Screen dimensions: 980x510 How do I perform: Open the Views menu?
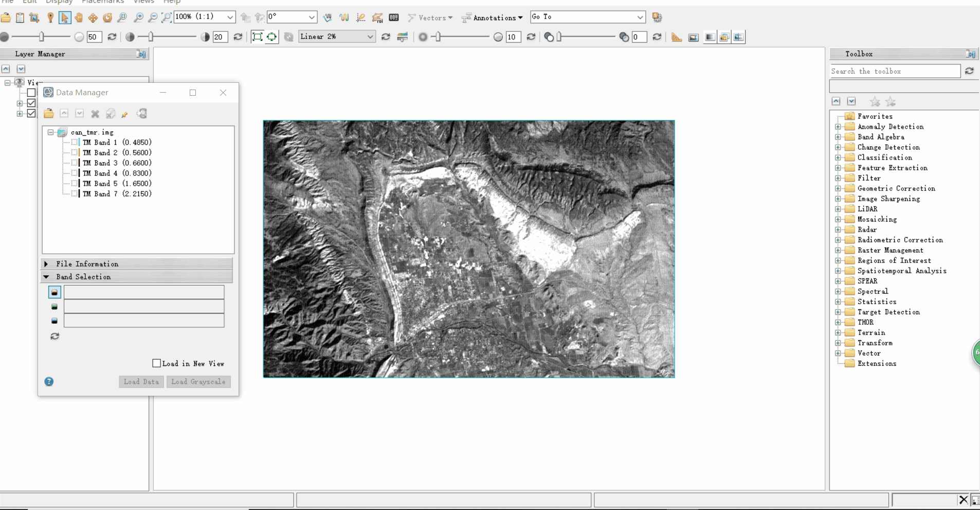click(x=143, y=2)
